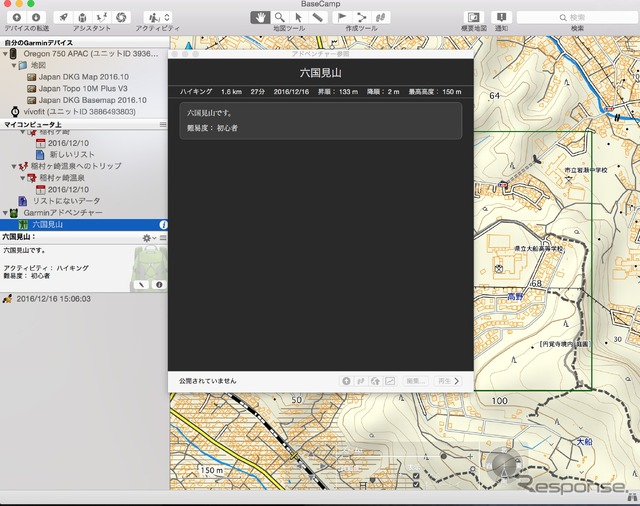Select the footprints track creation tool
The height and width of the screenshot is (506, 640).
click(x=380, y=17)
